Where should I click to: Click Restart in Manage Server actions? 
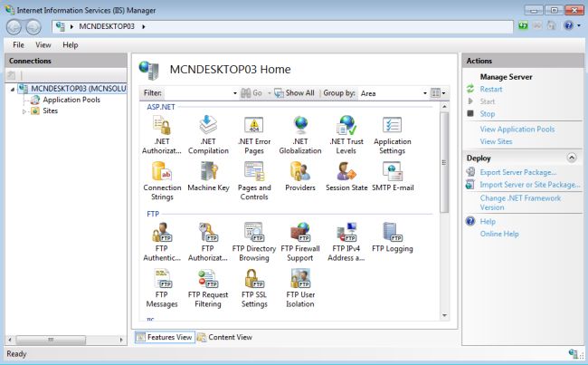[491, 89]
